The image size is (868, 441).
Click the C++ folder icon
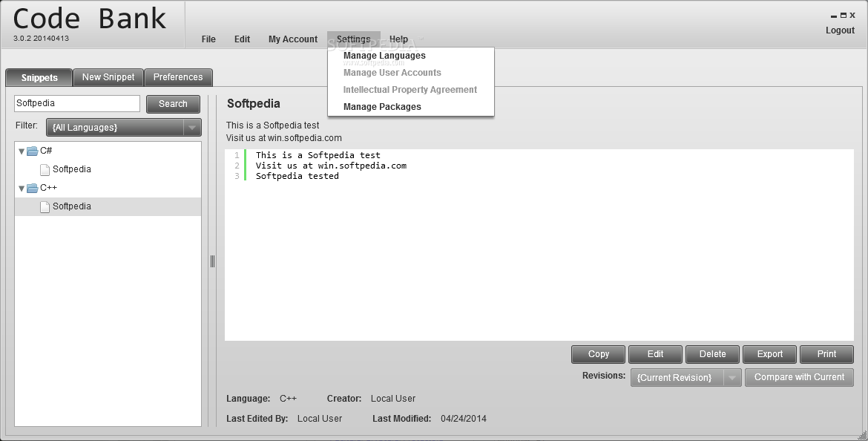point(32,188)
